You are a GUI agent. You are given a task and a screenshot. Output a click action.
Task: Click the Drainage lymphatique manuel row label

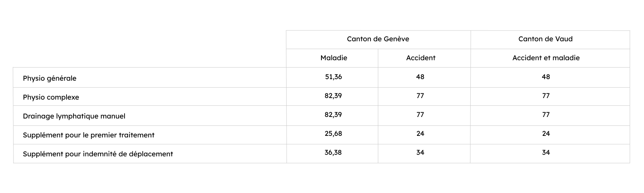tap(74, 116)
